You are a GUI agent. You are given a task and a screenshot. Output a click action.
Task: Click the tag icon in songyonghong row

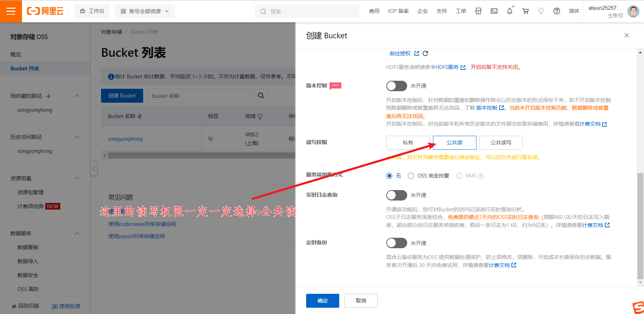click(x=210, y=139)
